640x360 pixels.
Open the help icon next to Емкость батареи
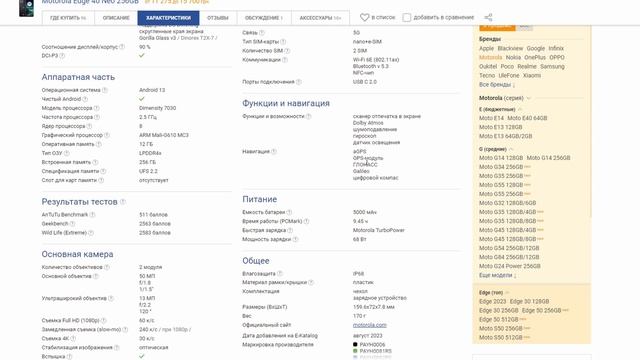click(x=289, y=212)
